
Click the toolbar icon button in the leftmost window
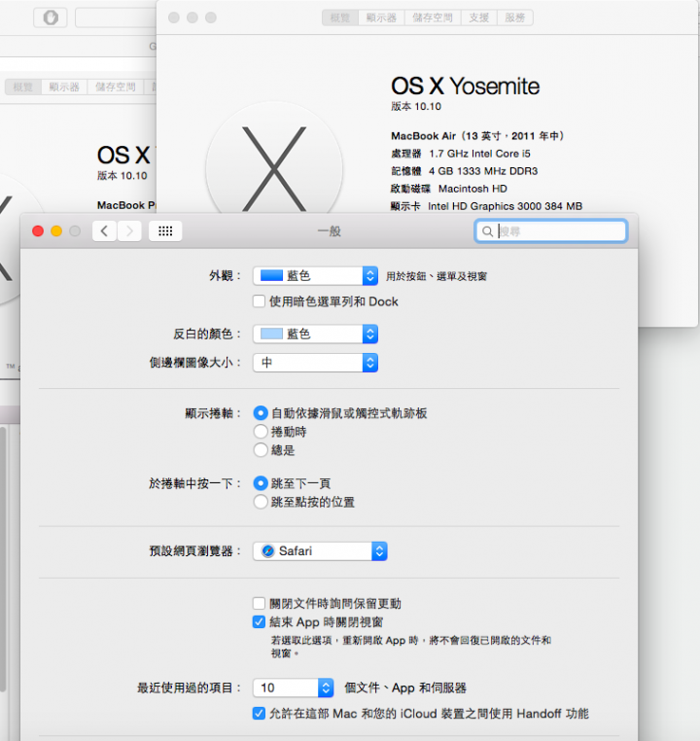(x=50, y=18)
